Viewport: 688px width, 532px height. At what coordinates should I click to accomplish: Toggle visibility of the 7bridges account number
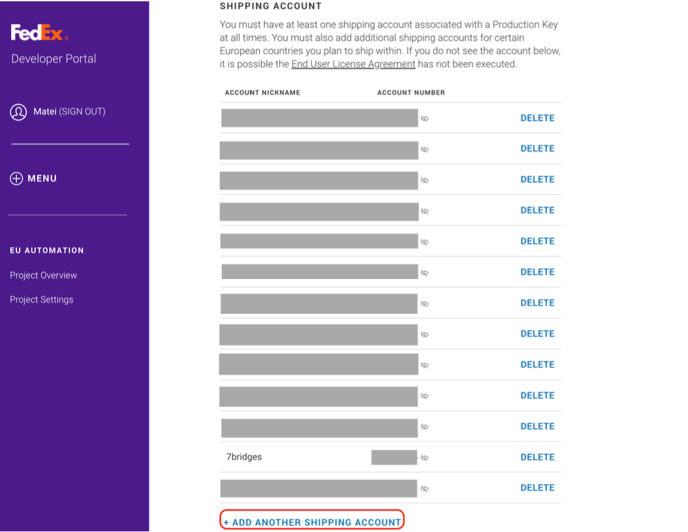(425, 458)
